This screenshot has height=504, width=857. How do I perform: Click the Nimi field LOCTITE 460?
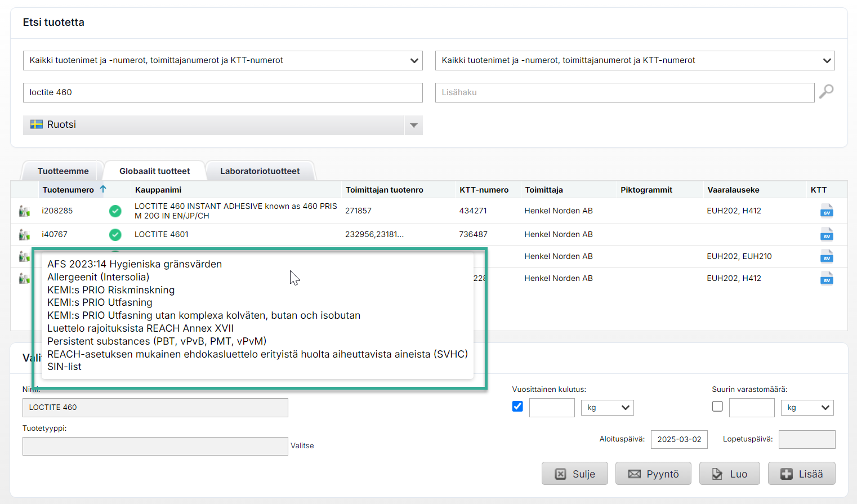(x=155, y=408)
